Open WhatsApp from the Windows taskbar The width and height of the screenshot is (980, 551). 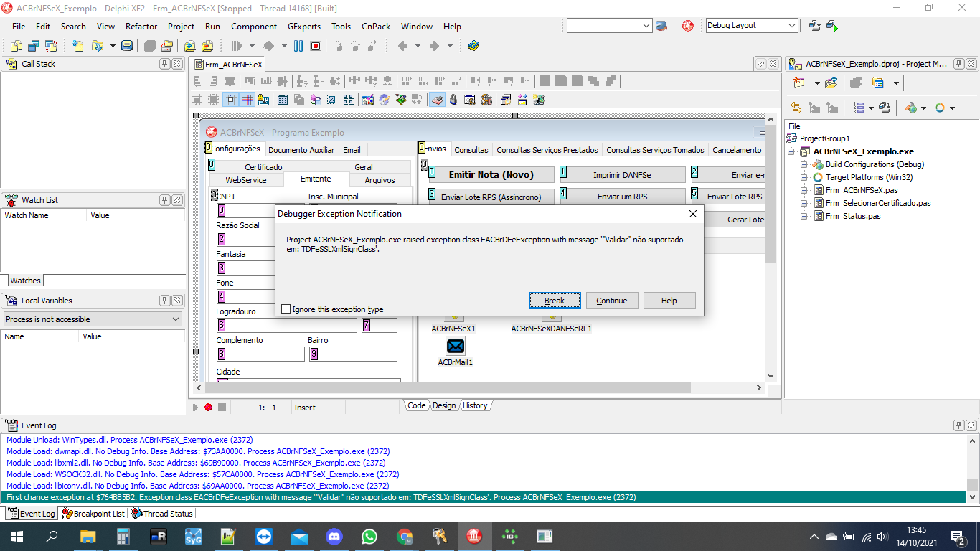tap(369, 537)
